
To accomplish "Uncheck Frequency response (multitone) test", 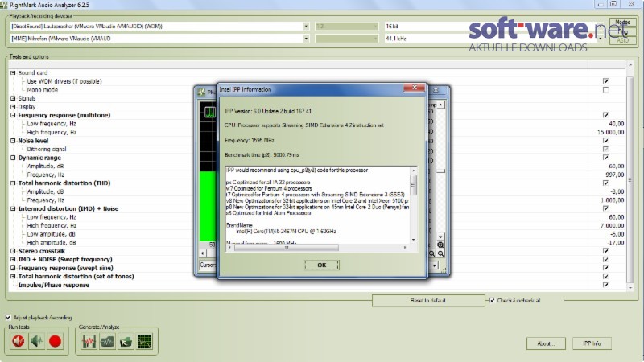I will (x=605, y=115).
